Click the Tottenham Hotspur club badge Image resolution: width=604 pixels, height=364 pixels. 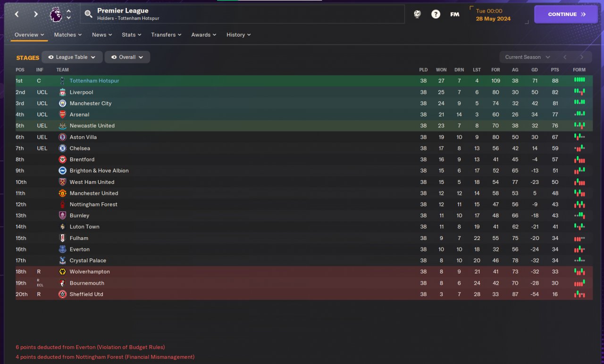(62, 81)
